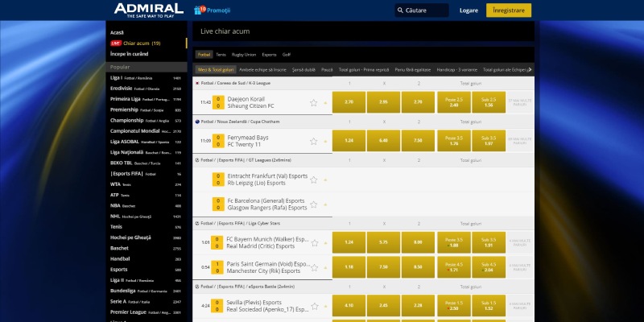Toggle the star for Fc Barcelona (General) Esports
The image size is (644, 322).
[314, 204]
